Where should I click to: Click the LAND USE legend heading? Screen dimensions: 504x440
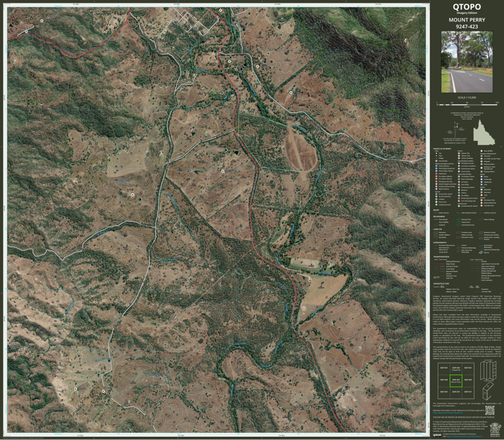438,230
